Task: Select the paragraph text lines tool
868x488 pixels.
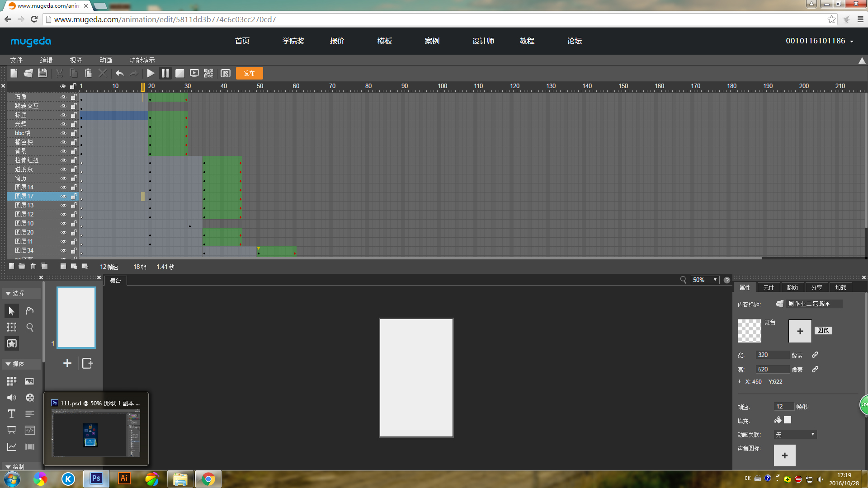Action: (30, 414)
